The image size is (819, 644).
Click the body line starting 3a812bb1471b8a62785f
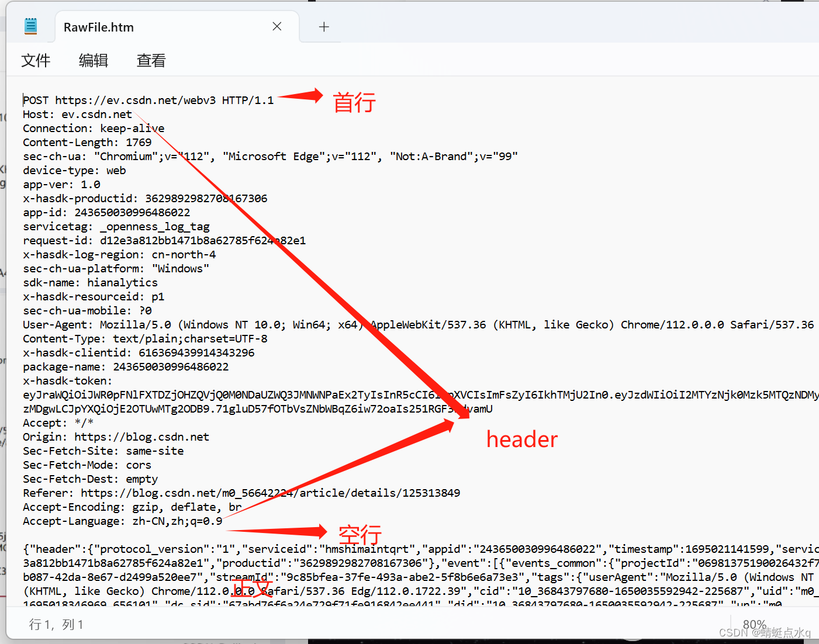click(x=421, y=563)
